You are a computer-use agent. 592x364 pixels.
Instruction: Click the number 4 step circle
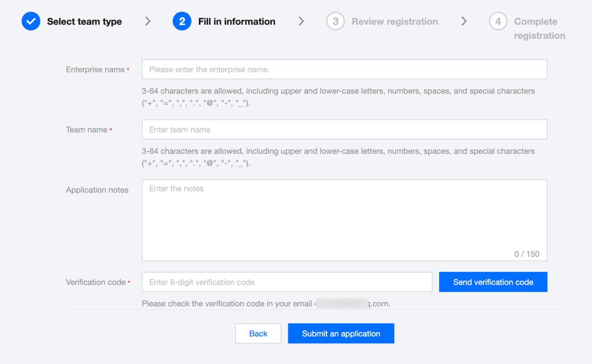[498, 21]
